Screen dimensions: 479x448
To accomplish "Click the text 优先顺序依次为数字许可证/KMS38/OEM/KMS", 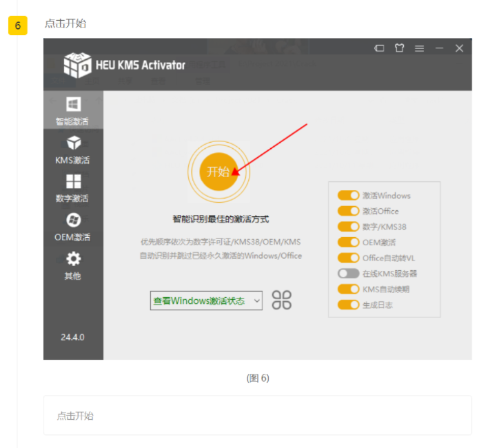I will click(221, 242).
